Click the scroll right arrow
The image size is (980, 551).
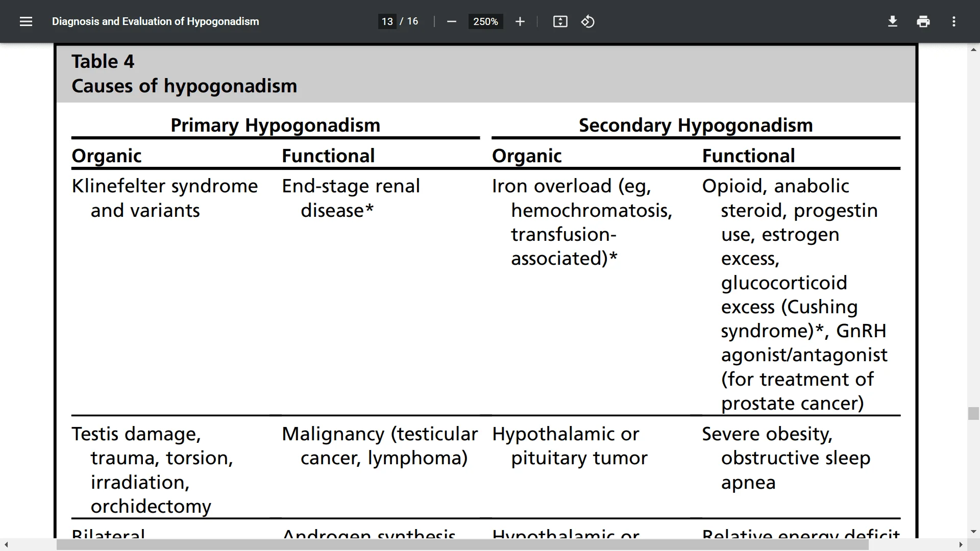tap(961, 545)
